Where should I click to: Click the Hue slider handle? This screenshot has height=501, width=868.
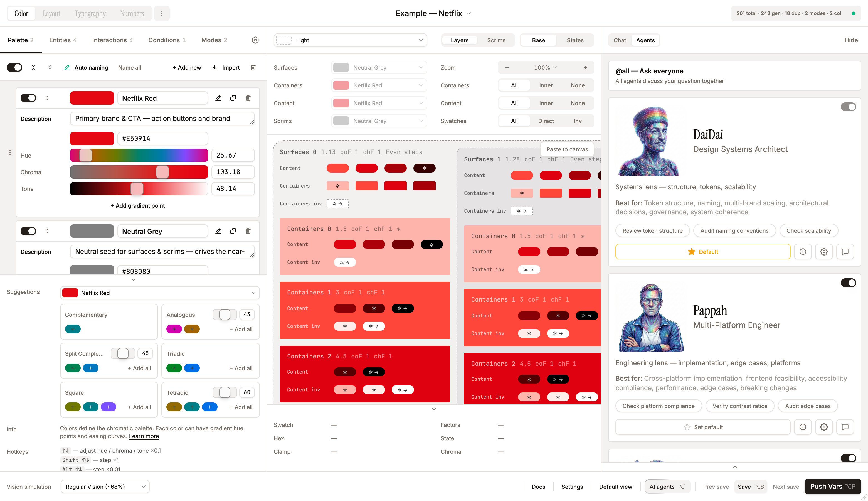click(86, 155)
